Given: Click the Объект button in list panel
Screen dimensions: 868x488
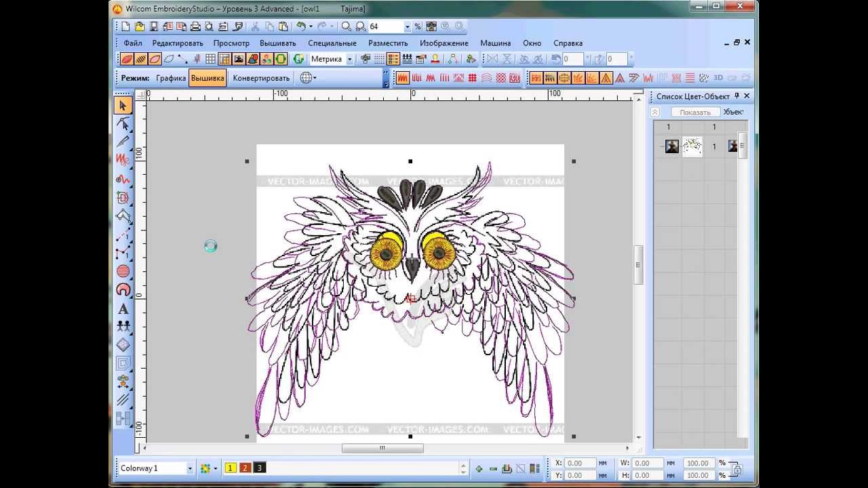Looking at the screenshot, I should (734, 112).
